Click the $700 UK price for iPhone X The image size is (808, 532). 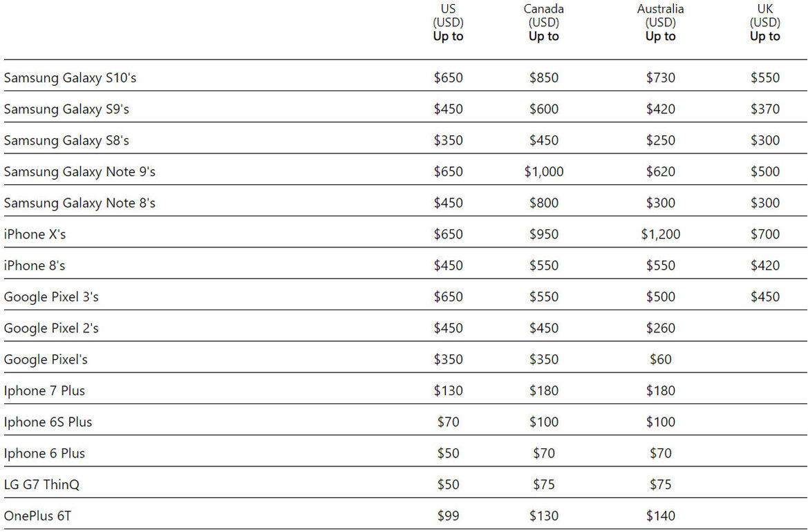pyautogui.click(x=764, y=234)
